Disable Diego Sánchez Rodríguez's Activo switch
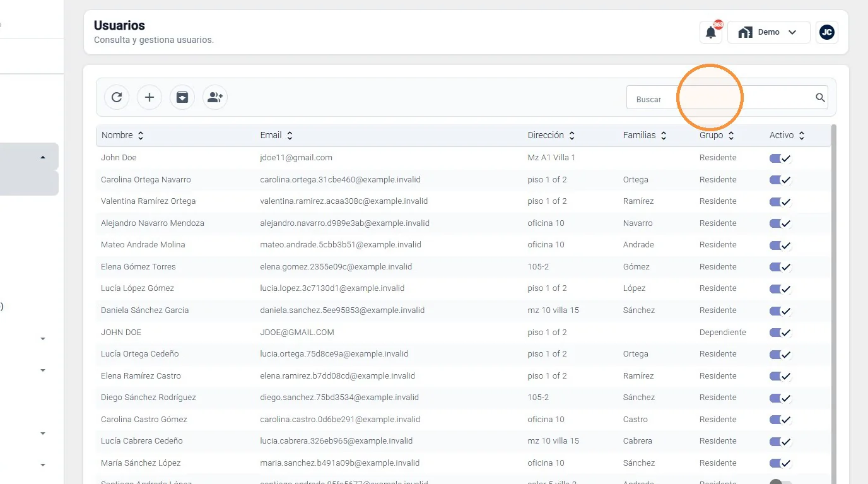This screenshot has height=484, width=868. 780,398
